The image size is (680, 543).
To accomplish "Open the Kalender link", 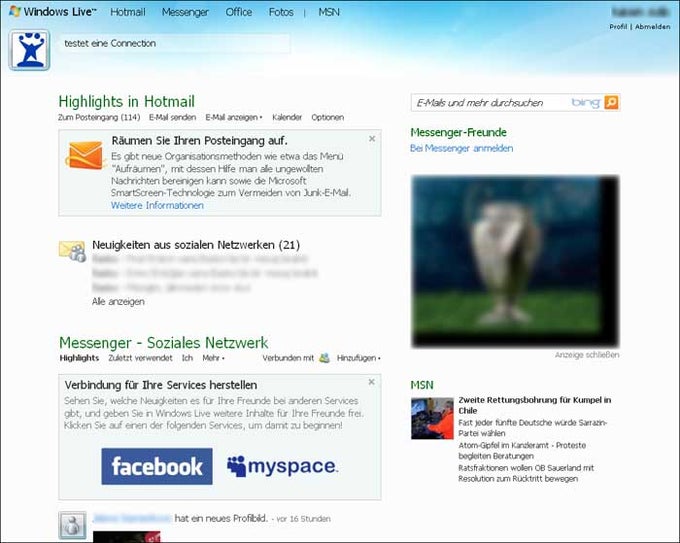I will (x=287, y=117).
